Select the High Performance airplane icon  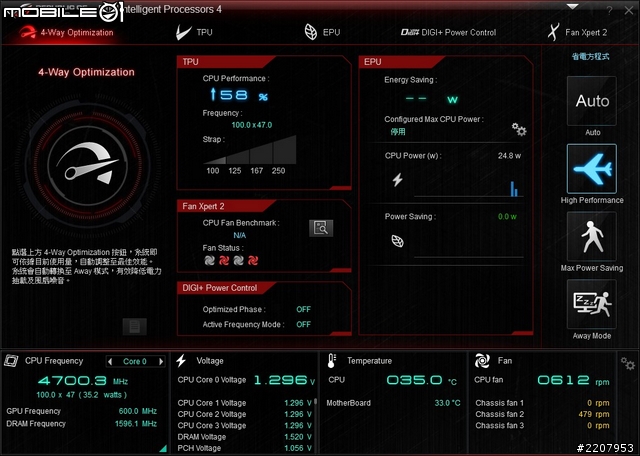592,169
